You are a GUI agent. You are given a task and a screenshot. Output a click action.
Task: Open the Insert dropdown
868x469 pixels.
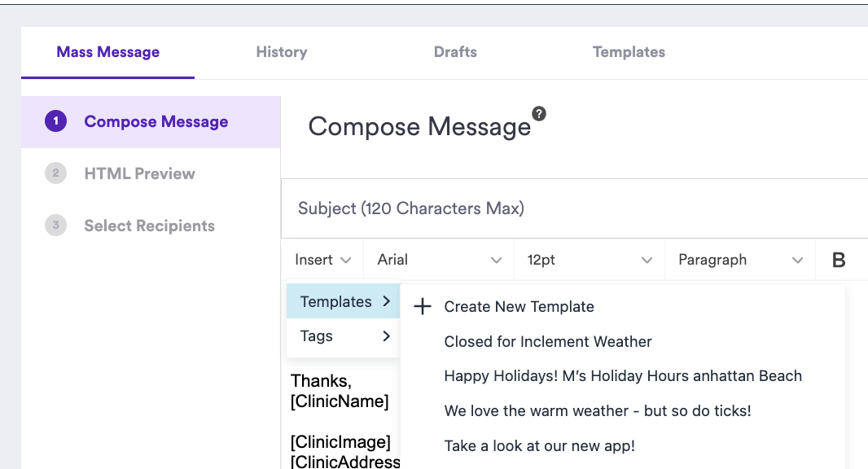pyautogui.click(x=322, y=260)
